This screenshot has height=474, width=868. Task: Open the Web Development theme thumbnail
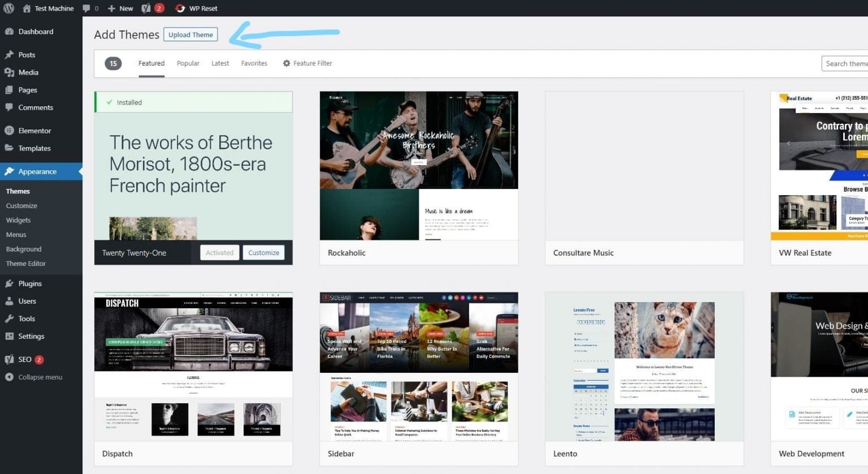coord(819,367)
